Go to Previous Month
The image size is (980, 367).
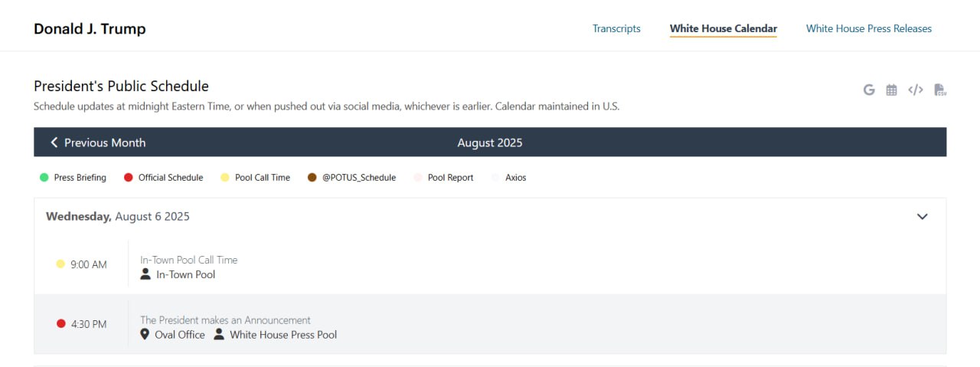pyautogui.click(x=98, y=143)
